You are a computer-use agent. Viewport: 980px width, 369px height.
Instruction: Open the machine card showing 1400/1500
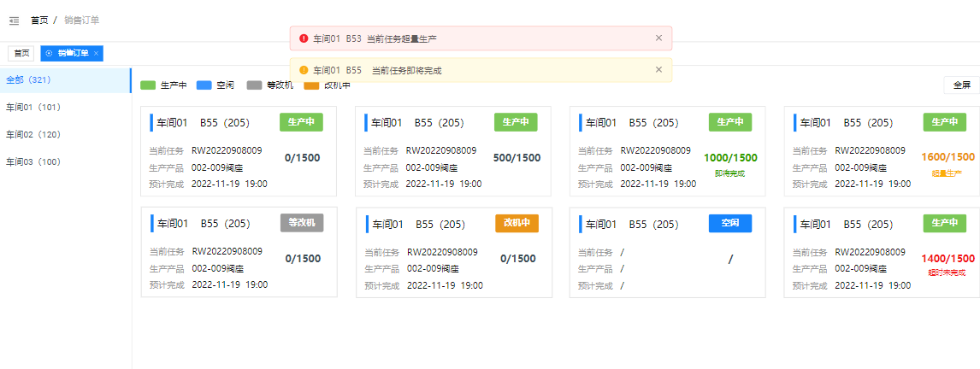tap(881, 255)
